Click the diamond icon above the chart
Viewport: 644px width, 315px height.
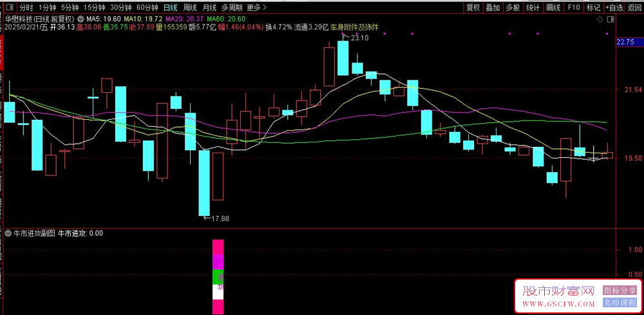tap(600, 19)
